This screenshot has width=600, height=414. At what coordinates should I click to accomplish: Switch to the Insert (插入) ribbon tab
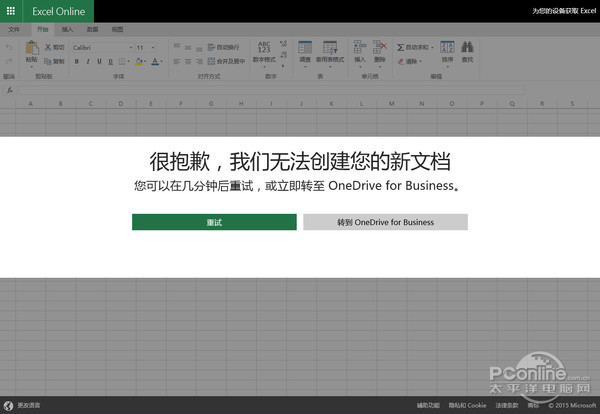tap(67, 29)
